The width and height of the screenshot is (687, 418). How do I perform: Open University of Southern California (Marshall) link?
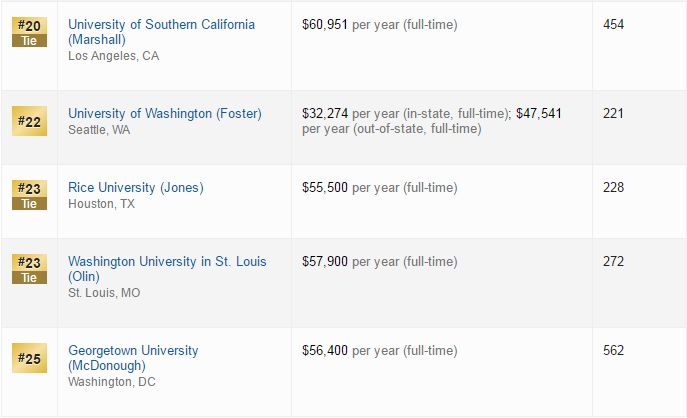click(x=161, y=32)
